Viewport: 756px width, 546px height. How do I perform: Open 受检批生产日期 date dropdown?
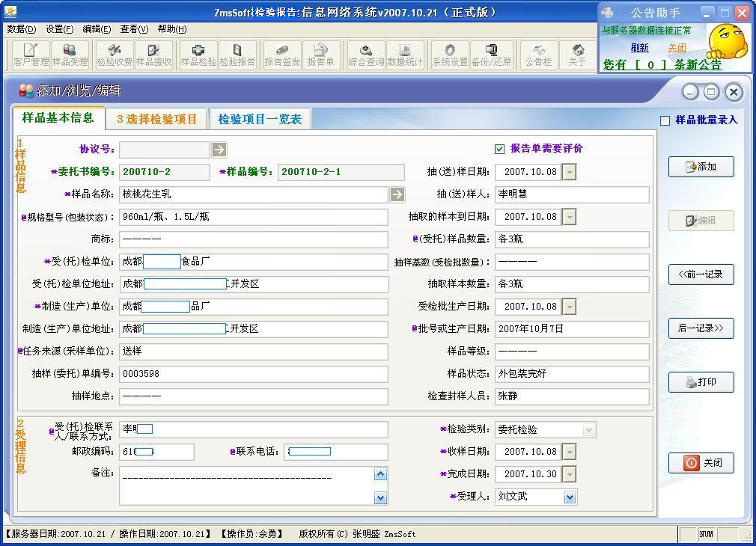570,307
